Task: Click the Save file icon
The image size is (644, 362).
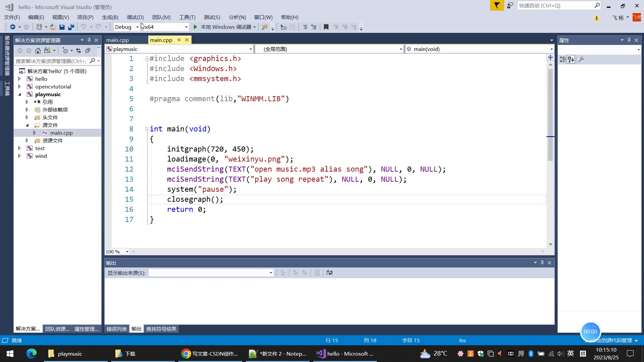Action: pyautogui.click(x=62, y=27)
